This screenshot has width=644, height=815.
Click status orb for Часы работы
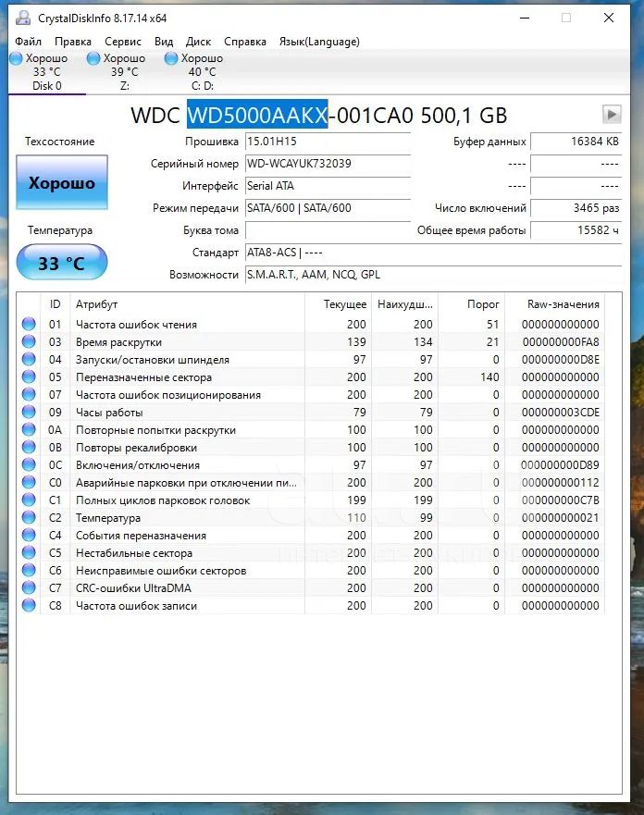29,413
